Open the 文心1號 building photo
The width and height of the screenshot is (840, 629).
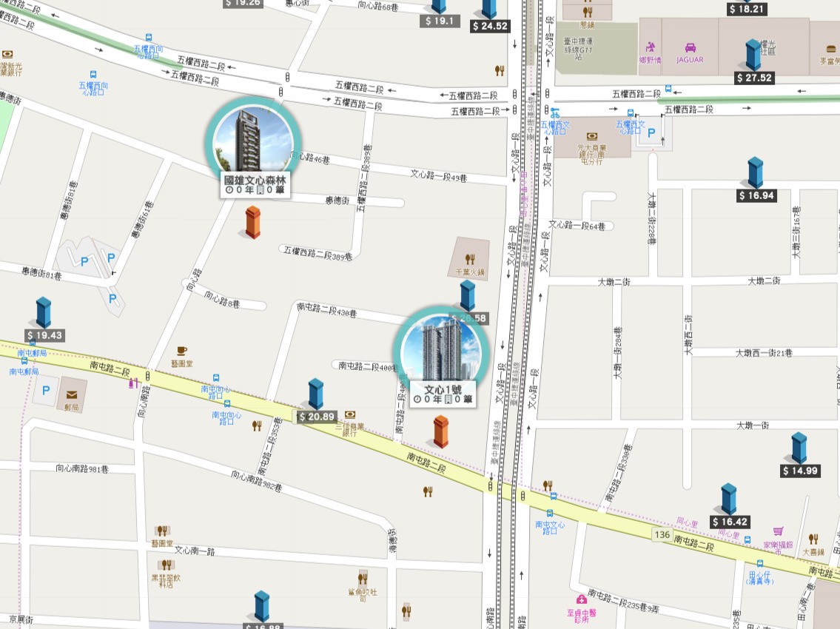441,351
